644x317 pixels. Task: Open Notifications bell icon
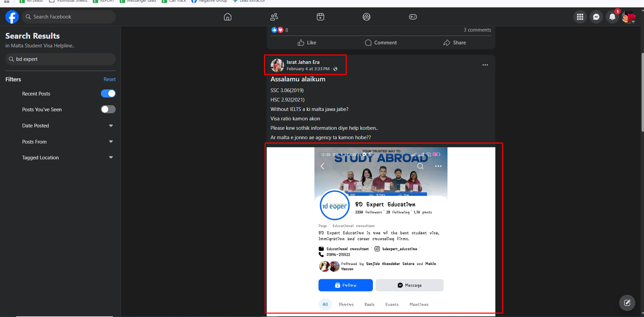[612, 17]
